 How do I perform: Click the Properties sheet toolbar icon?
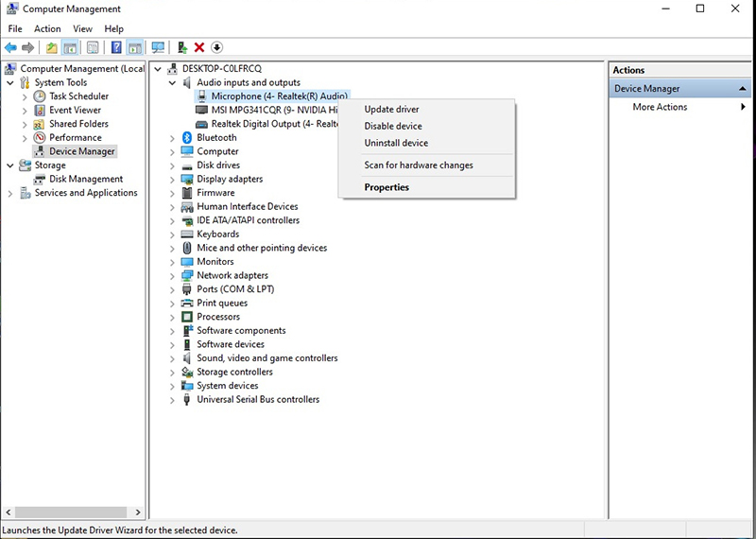click(93, 47)
